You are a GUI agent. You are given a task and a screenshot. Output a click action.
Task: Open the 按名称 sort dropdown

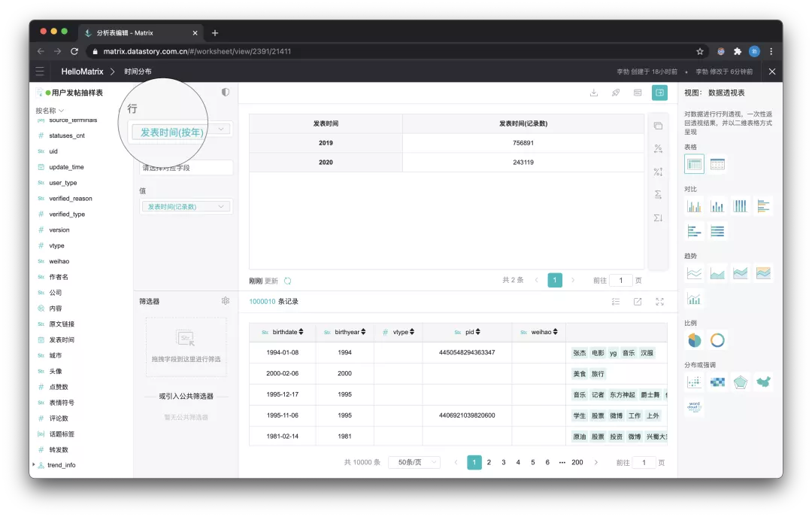[x=50, y=111]
